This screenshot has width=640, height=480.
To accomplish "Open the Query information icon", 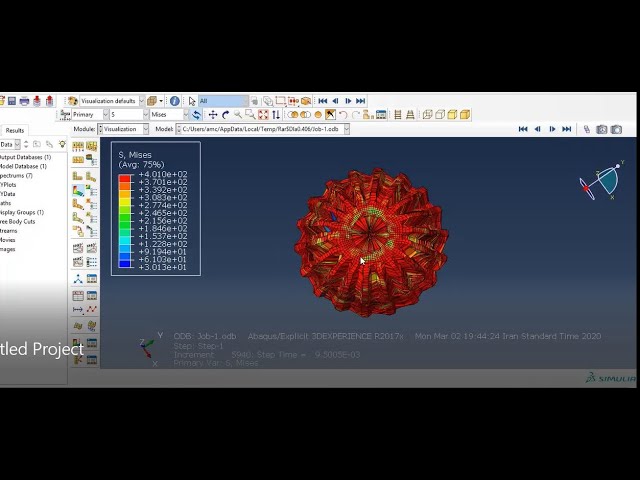I will (x=175, y=101).
